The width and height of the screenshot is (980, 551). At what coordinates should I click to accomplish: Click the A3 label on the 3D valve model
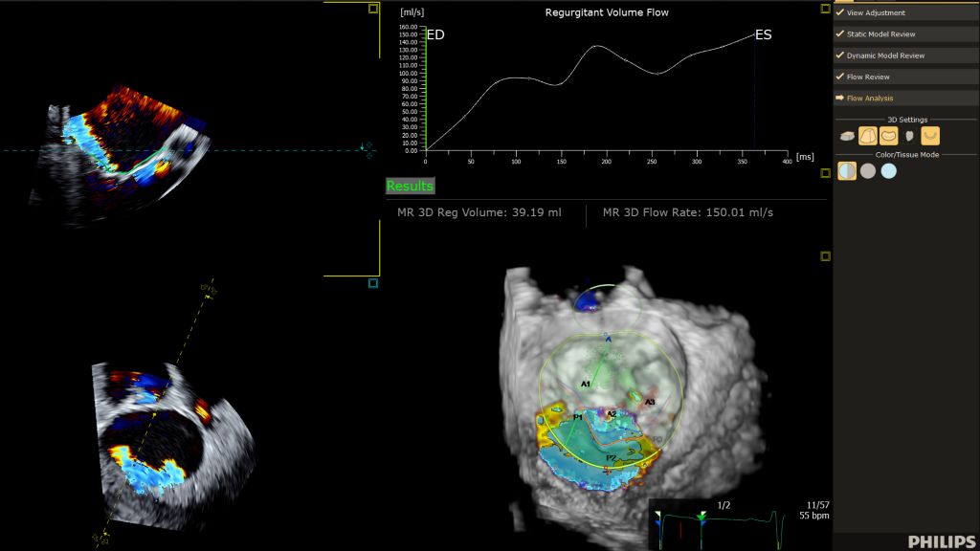coord(650,402)
